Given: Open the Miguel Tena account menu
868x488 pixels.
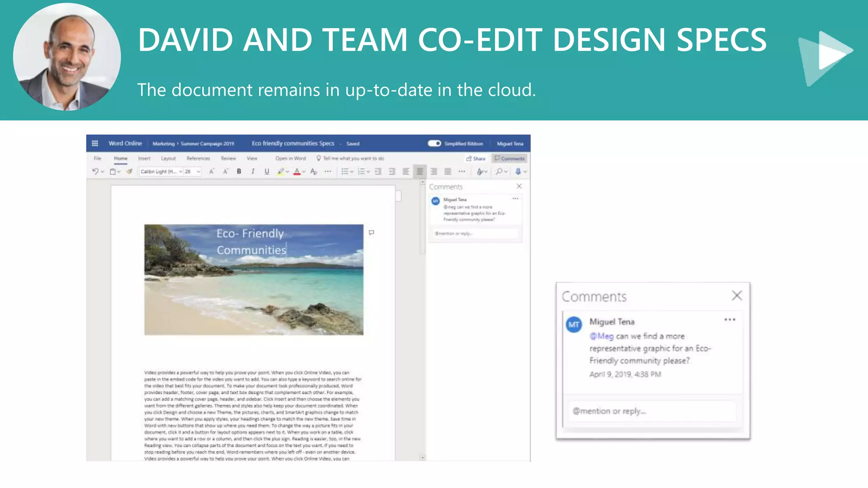Looking at the screenshot, I should coord(510,144).
